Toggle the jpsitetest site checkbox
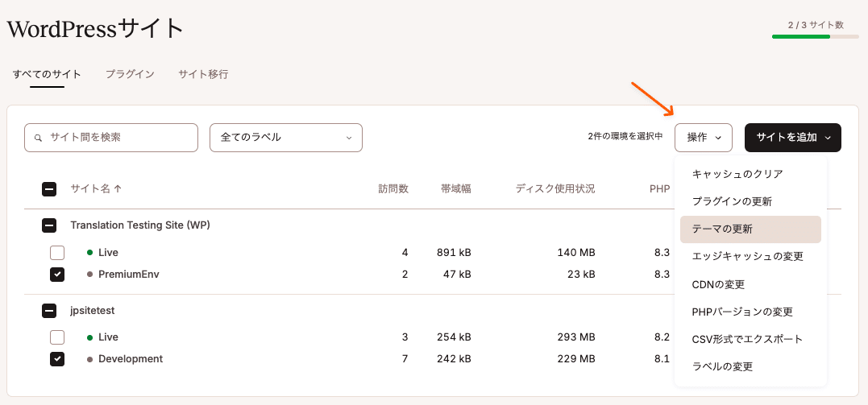The width and height of the screenshot is (868, 405). coord(48,311)
